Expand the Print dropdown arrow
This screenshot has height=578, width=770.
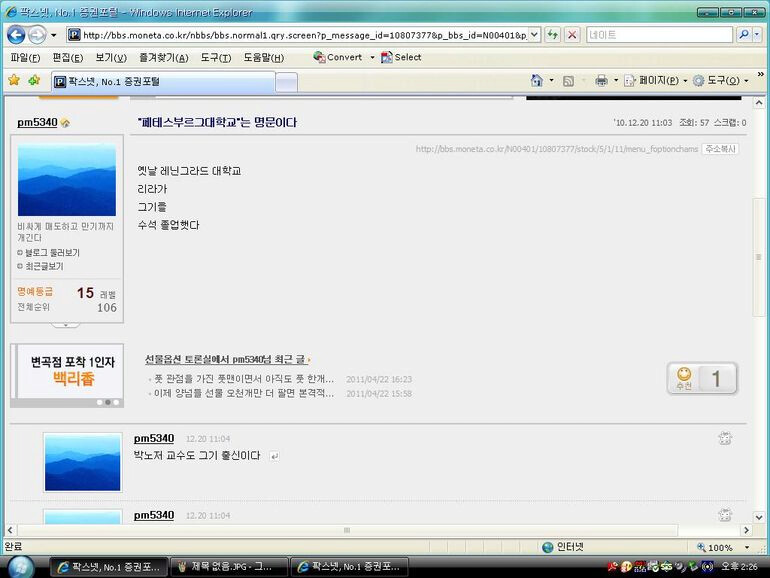tap(616, 81)
